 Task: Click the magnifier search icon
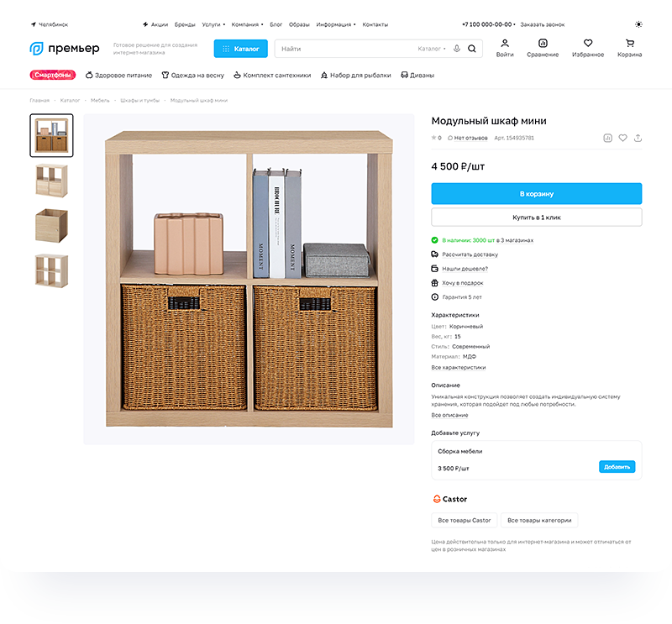pos(472,49)
